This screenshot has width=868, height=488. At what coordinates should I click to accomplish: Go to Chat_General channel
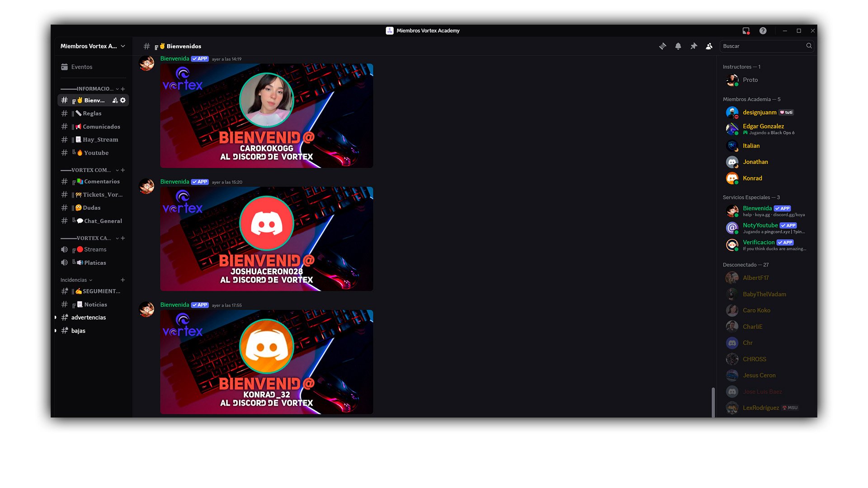pyautogui.click(x=93, y=221)
